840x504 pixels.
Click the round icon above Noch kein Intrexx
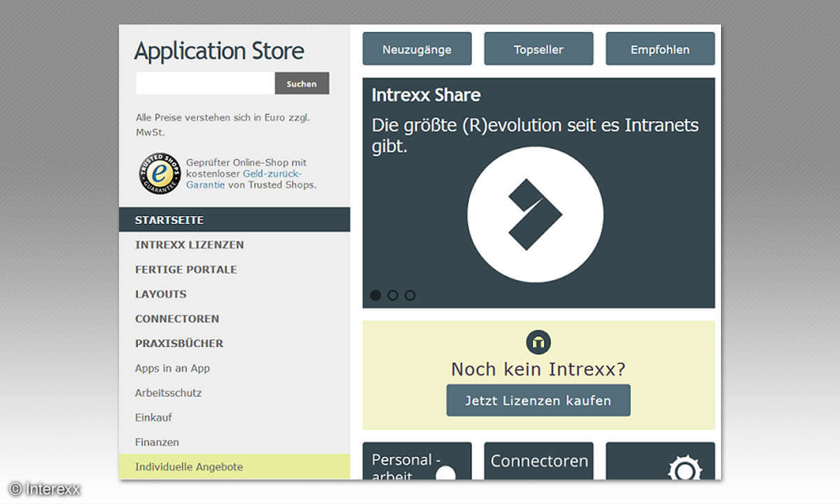(x=538, y=342)
